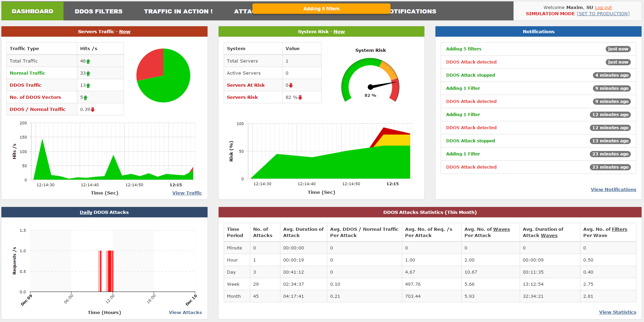Dismiss the orange Adding 5 filters banner
Image resolution: width=644 pixels, height=322 pixels.
[321, 9]
